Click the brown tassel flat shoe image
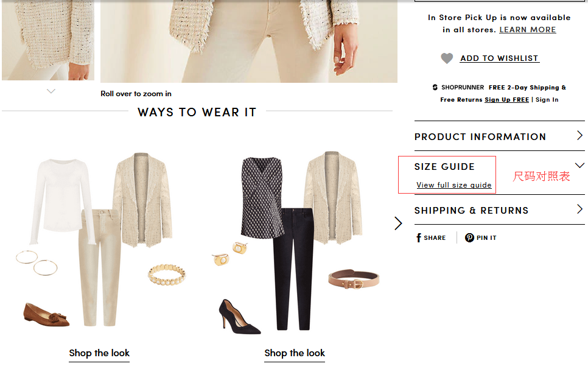The width and height of the screenshot is (588, 383). (47, 314)
